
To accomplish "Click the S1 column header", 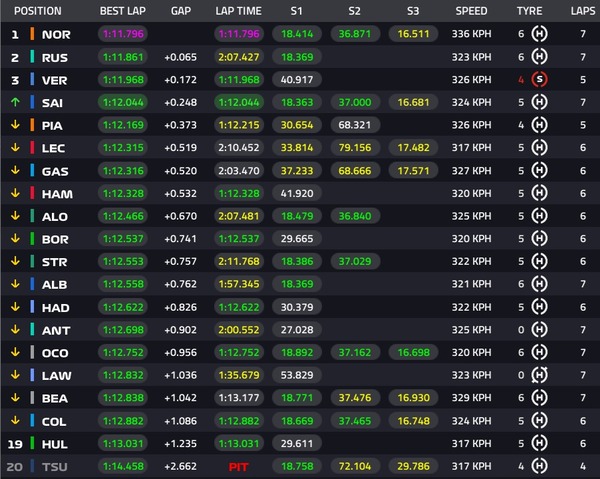I will coord(297,11).
